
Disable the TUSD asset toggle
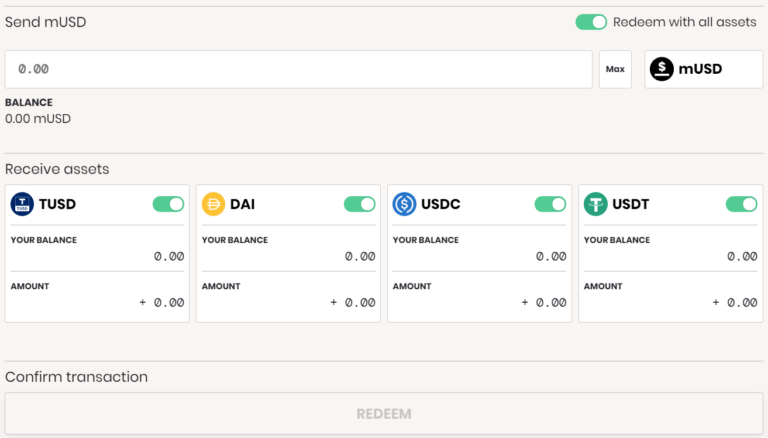pos(168,204)
